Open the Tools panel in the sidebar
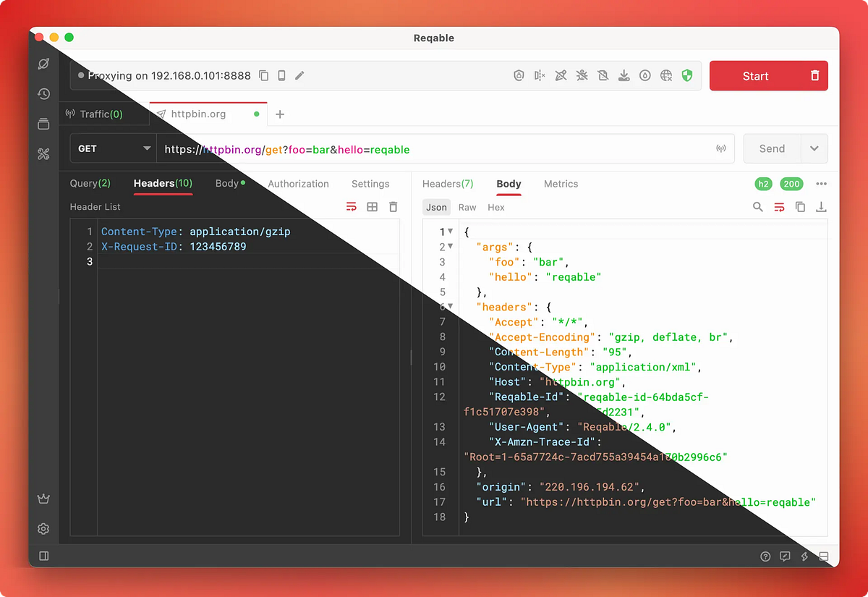The width and height of the screenshot is (868, 597). point(43,153)
